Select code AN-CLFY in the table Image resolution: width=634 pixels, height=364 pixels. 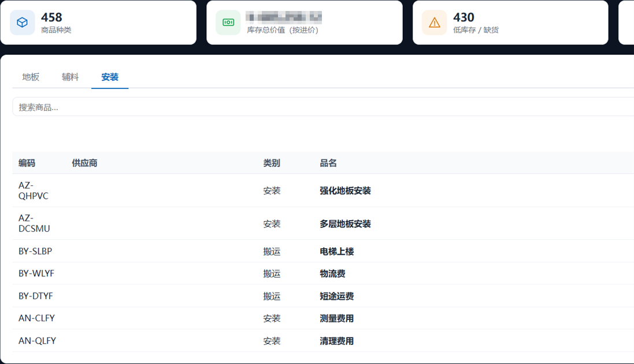(x=37, y=318)
